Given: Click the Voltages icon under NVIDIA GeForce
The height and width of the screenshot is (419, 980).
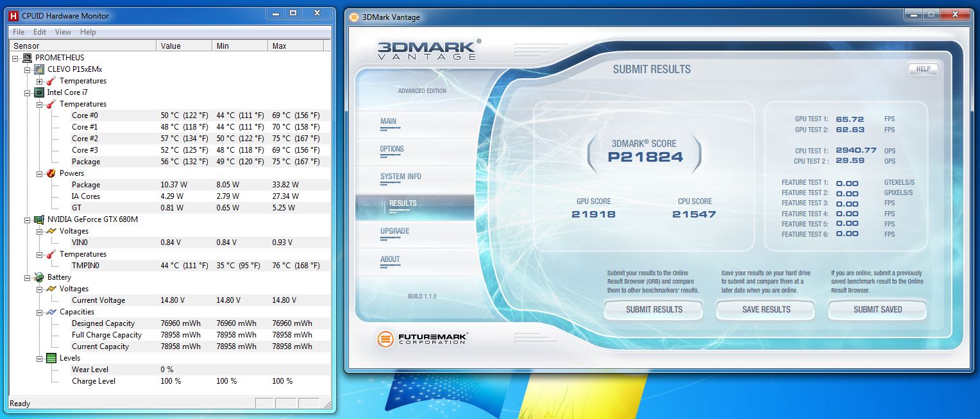Looking at the screenshot, I should point(51,231).
